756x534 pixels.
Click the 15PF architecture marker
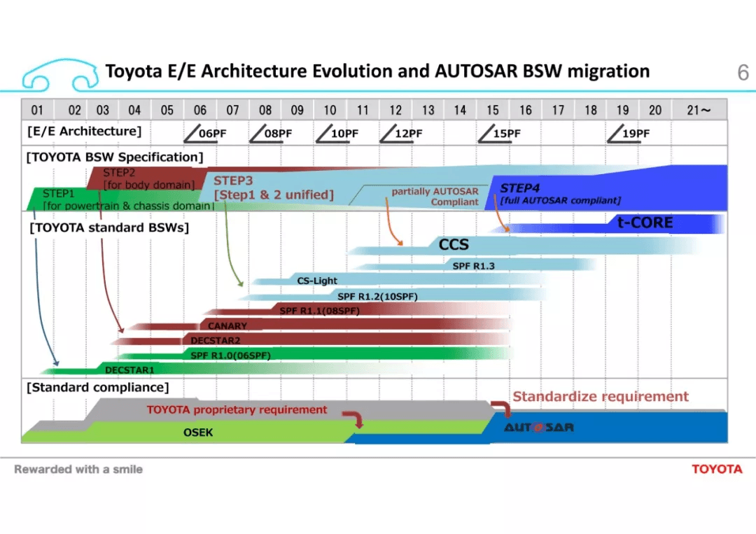coord(500,133)
